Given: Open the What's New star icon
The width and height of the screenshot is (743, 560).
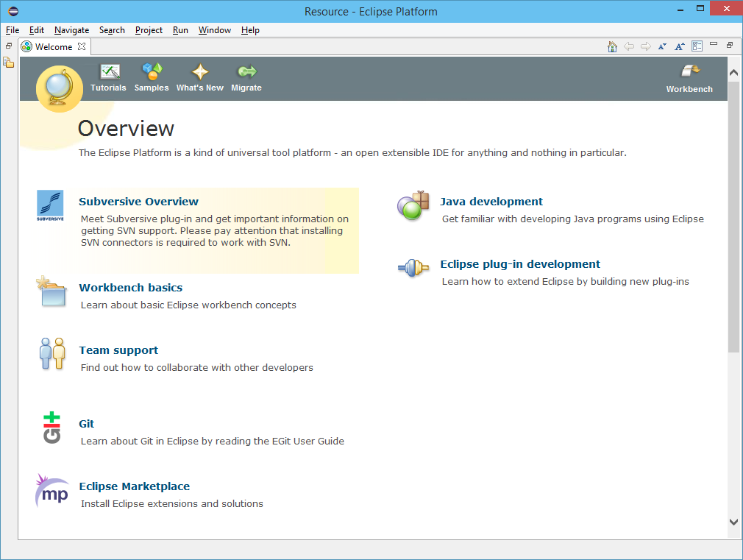Looking at the screenshot, I should pos(200,71).
